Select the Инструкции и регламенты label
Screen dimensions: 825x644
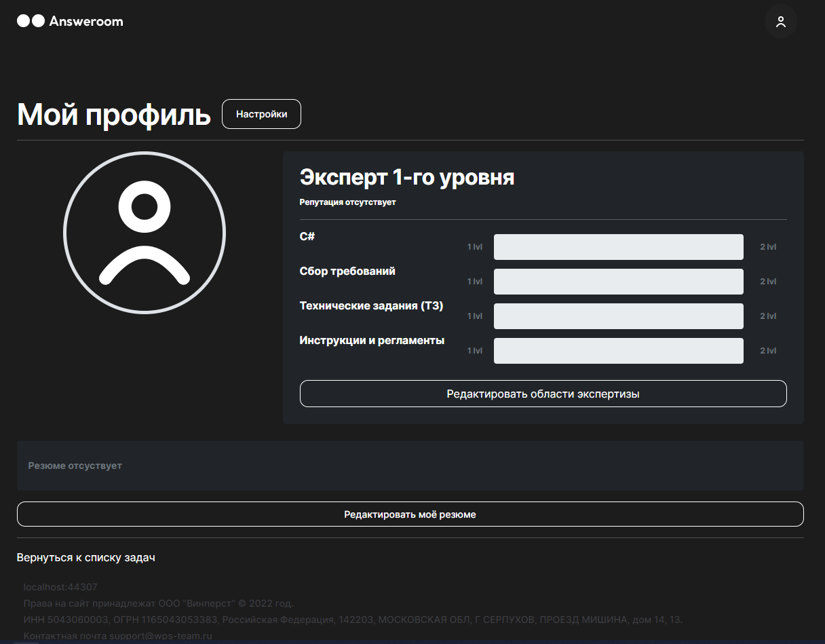[372, 340]
